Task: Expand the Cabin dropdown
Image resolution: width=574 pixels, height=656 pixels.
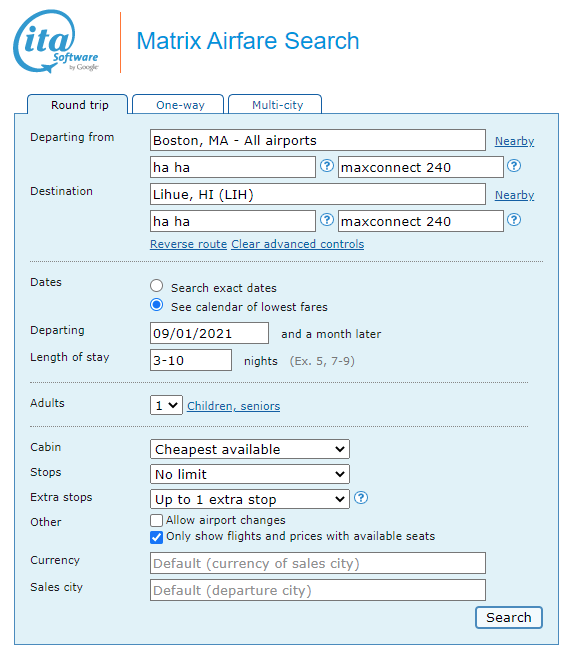Action: tap(250, 449)
